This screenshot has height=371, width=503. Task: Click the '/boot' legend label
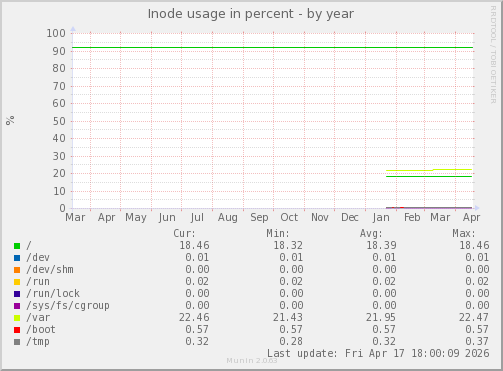41,329
